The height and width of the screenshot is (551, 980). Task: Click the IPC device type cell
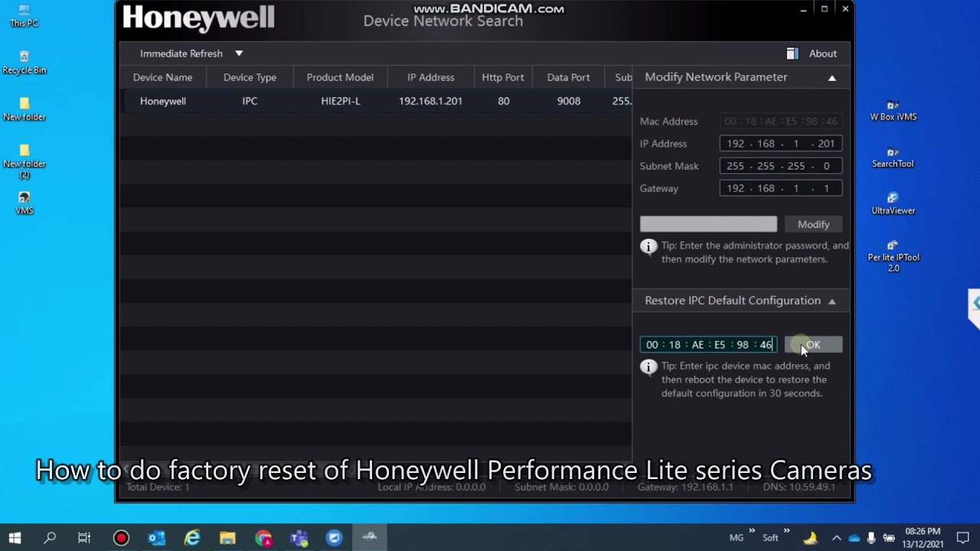pos(250,101)
